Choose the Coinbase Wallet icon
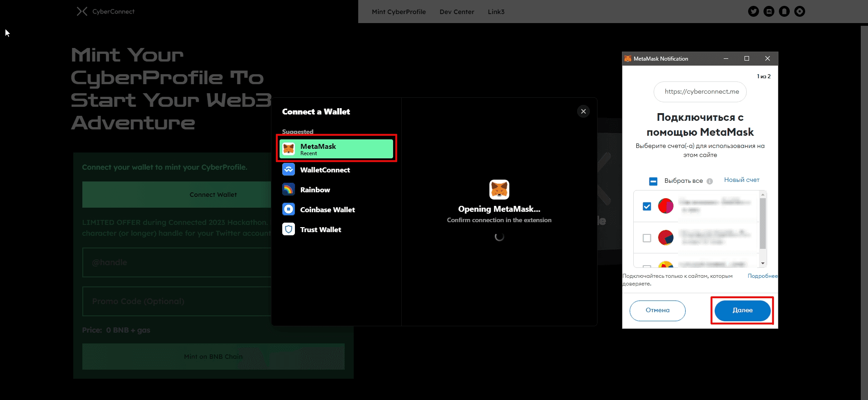Viewport: 868px width, 400px height. point(289,210)
